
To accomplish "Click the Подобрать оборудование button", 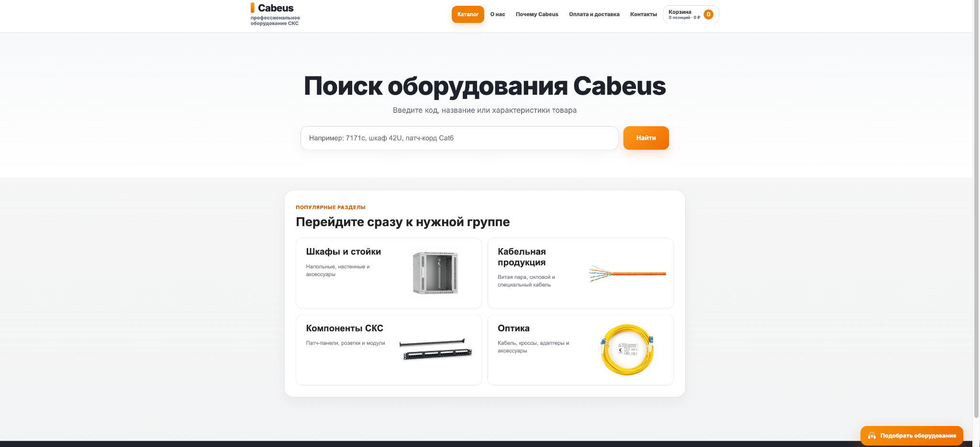I will [x=912, y=436].
